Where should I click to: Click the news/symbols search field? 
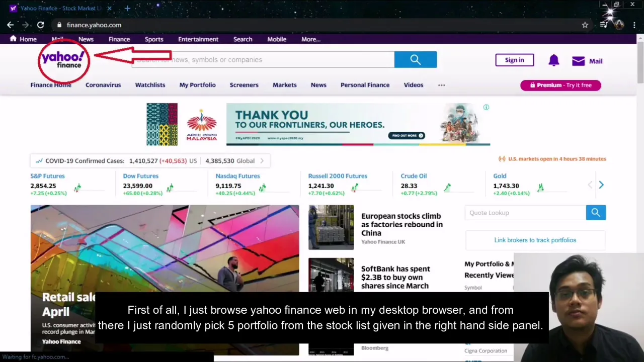coord(263,59)
